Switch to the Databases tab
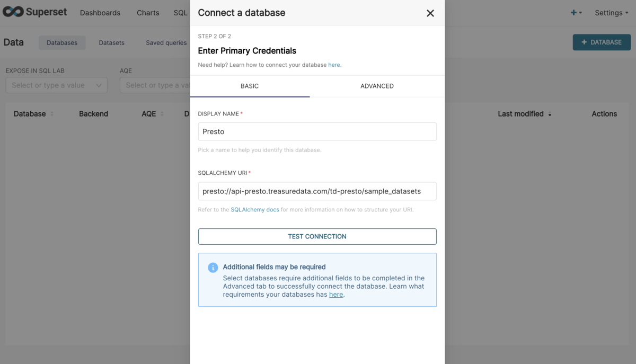This screenshot has width=636, height=364. point(62,43)
